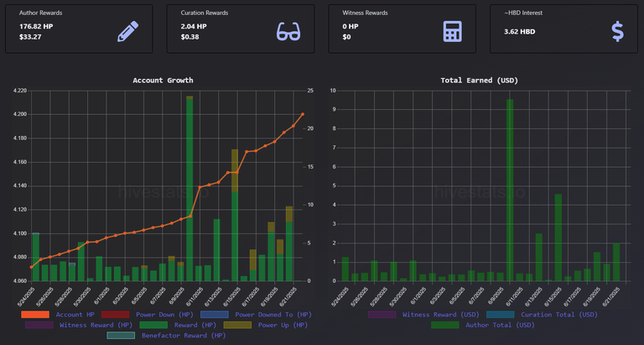Click the 4.060 axis label in Account Growth
Screen dimensions: 644x345
click(x=20, y=281)
